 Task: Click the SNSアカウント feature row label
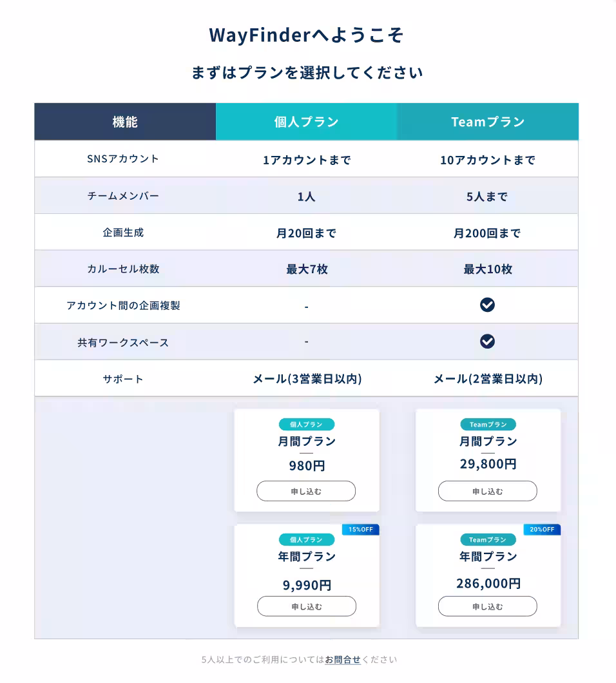pos(122,159)
